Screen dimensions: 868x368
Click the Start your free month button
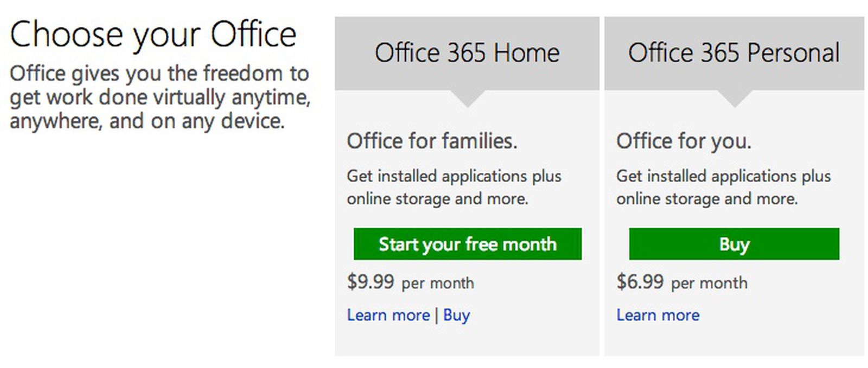(467, 244)
